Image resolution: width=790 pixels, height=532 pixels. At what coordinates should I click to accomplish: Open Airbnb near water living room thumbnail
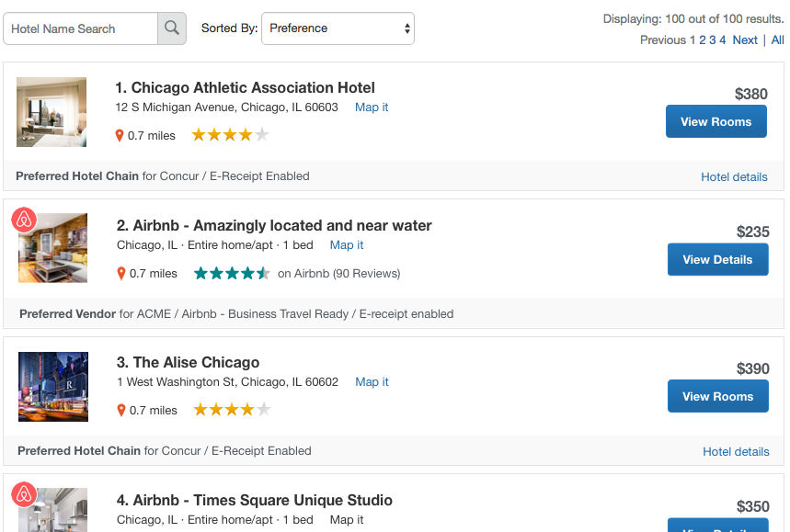pyautogui.click(x=53, y=248)
